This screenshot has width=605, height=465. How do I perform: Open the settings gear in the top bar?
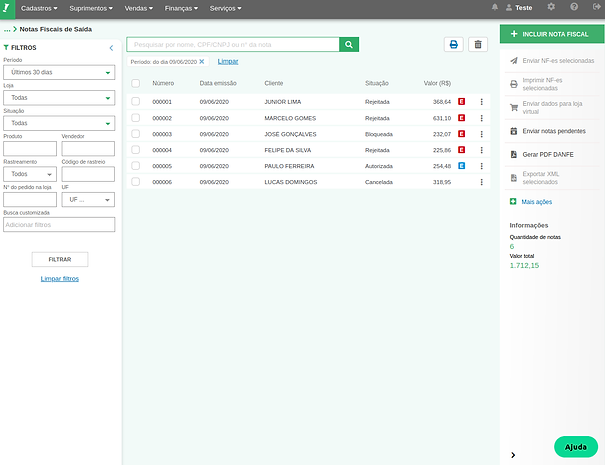click(551, 7)
